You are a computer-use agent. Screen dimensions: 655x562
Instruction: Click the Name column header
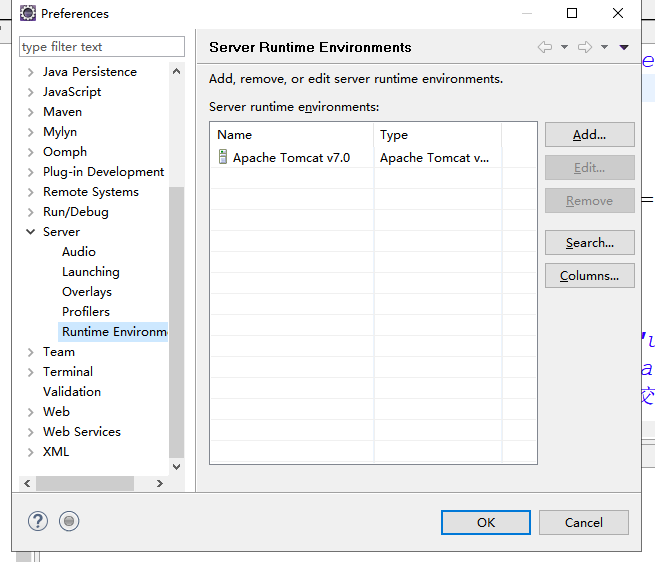(290, 135)
